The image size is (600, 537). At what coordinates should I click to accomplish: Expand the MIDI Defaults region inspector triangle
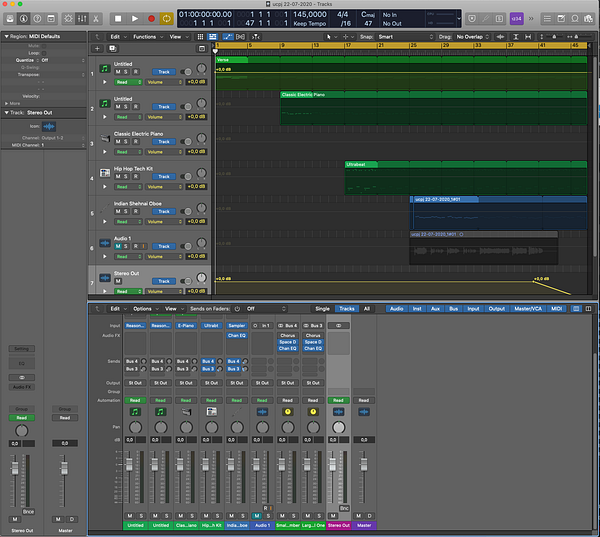[x=4, y=37]
